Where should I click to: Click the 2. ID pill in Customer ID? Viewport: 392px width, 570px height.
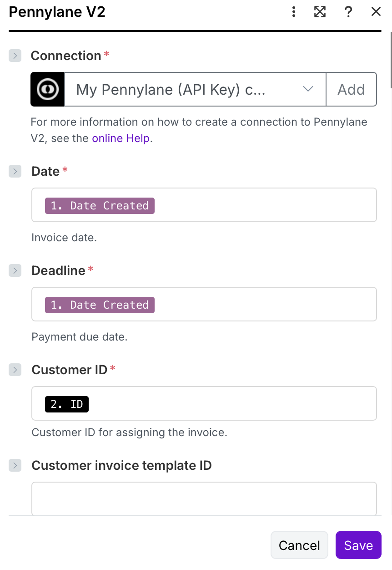click(x=67, y=404)
